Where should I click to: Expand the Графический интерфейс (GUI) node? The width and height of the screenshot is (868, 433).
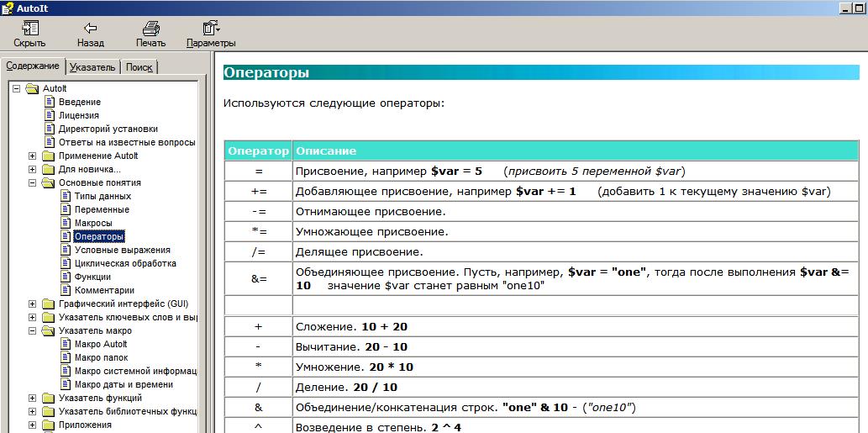[x=33, y=304]
